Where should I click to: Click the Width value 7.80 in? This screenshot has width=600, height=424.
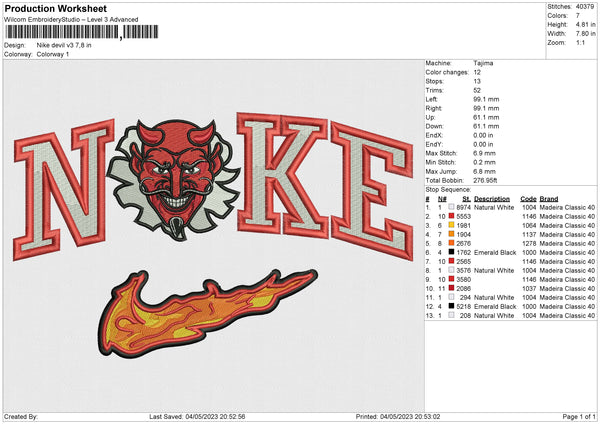[x=585, y=34]
